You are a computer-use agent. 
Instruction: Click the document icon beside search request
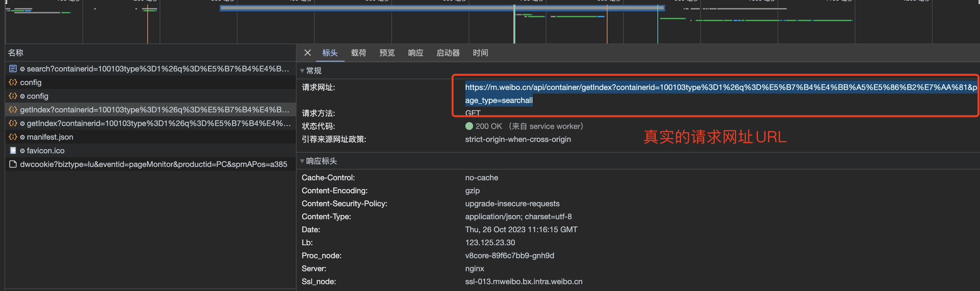coord(13,69)
